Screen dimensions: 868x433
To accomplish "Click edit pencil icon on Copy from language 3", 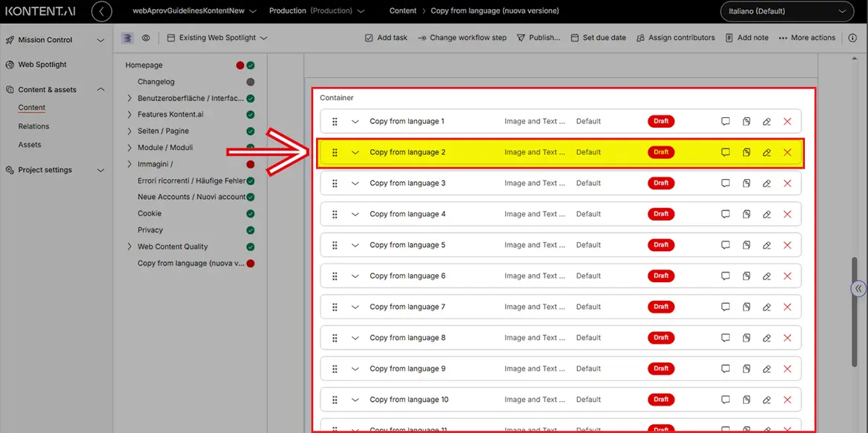I will click(x=767, y=183).
